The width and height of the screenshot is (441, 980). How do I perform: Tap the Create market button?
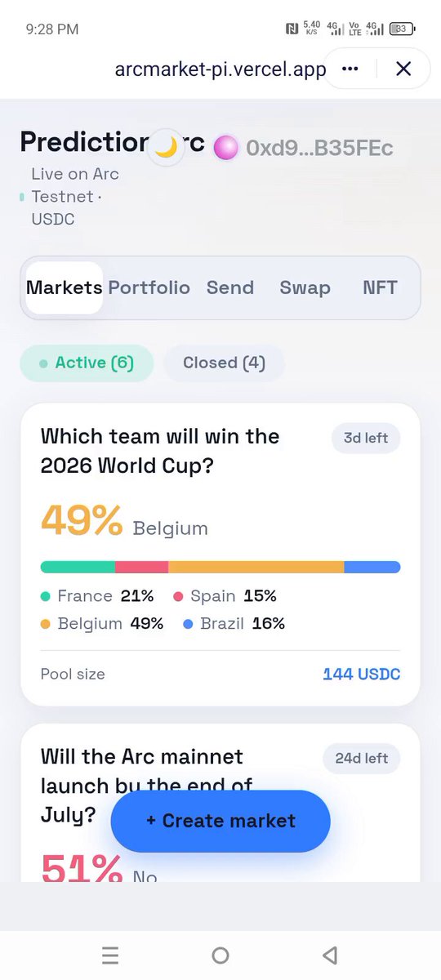[220, 821]
